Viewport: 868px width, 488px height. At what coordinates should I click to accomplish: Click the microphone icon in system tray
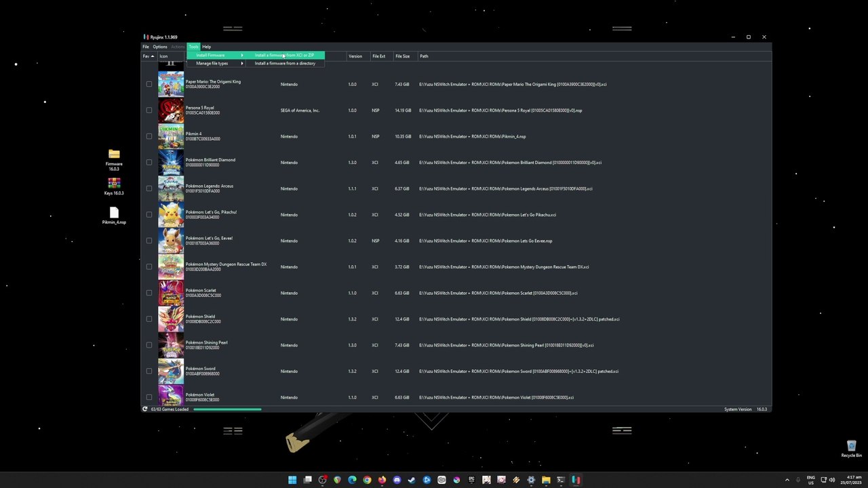[798, 480]
